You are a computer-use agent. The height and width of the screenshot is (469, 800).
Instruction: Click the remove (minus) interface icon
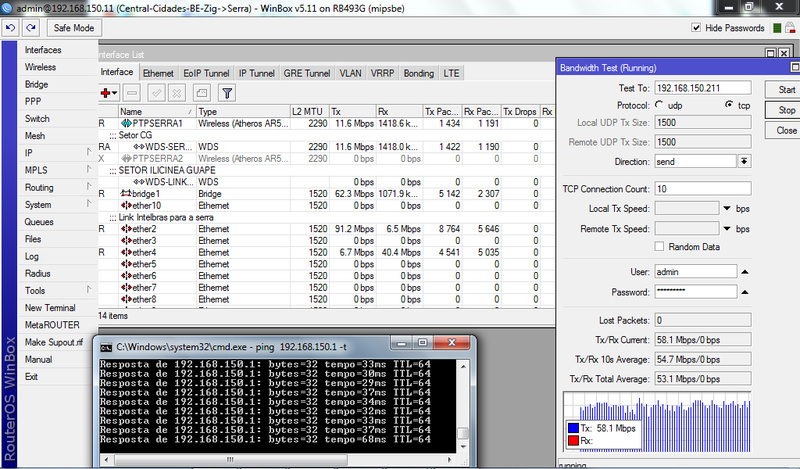click(132, 93)
